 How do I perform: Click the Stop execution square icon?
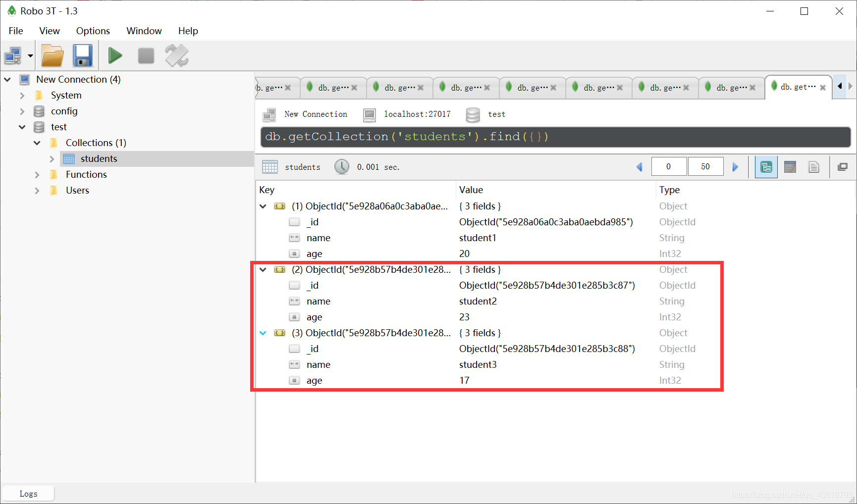point(146,55)
